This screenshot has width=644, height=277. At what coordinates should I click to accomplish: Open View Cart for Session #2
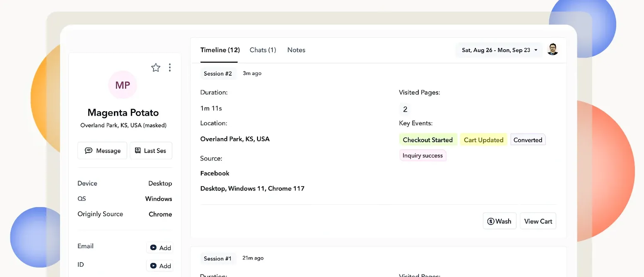(x=538, y=221)
